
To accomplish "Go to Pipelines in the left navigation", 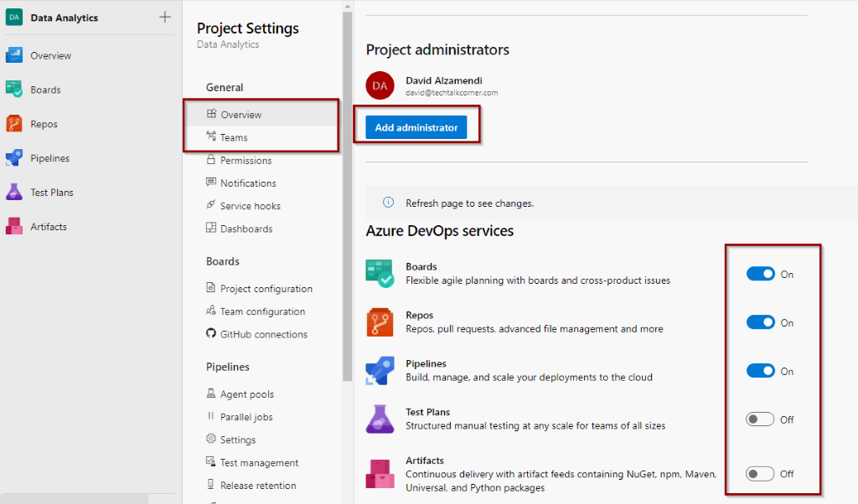I will [49, 158].
